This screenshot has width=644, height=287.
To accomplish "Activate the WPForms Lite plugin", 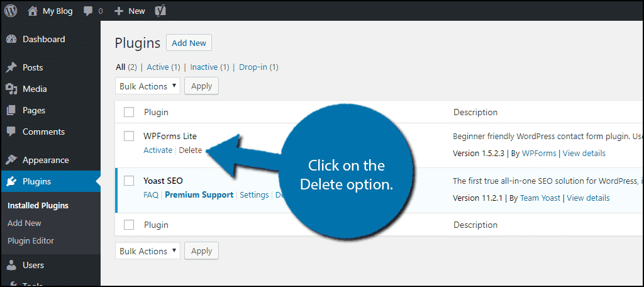I will click(x=158, y=150).
